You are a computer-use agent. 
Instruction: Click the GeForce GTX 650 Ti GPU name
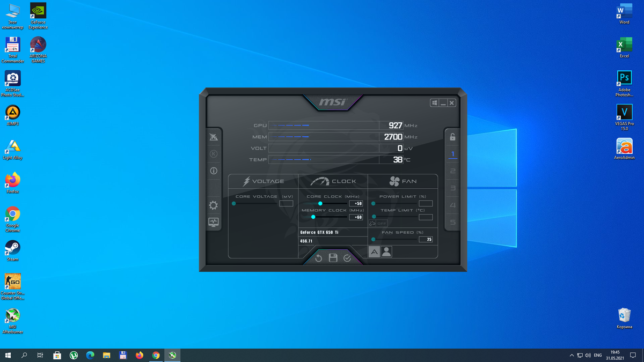point(319,232)
